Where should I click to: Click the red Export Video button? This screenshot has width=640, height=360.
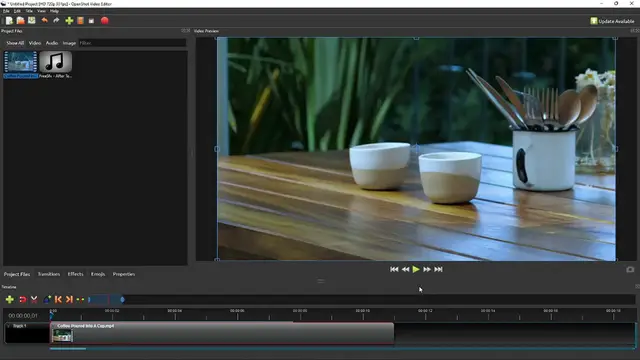(x=104, y=20)
